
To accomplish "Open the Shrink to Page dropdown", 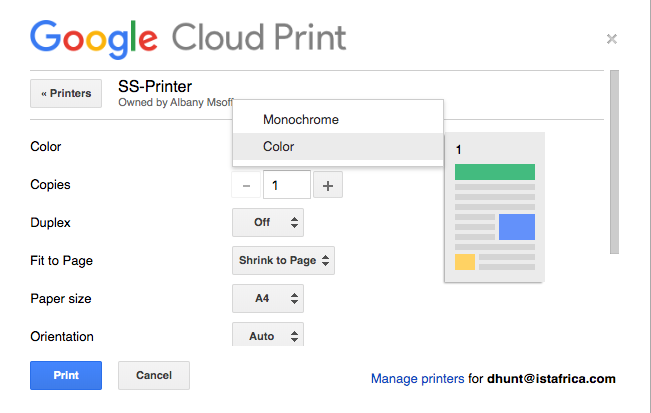I will [x=284, y=261].
